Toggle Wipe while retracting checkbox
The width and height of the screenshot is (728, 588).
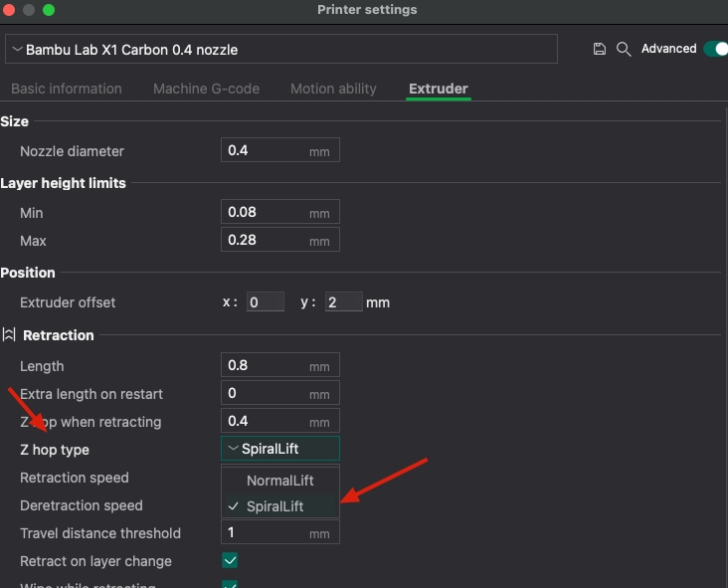tap(230, 584)
